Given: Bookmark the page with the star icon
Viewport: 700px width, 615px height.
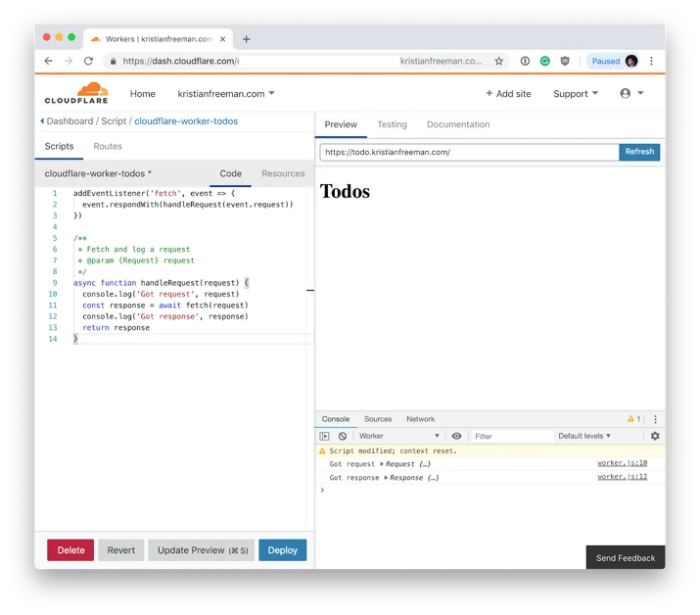Looking at the screenshot, I should click(x=498, y=61).
